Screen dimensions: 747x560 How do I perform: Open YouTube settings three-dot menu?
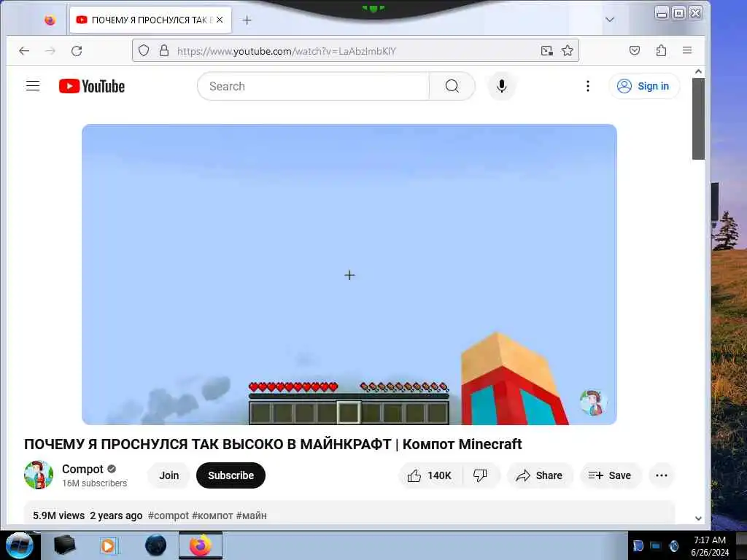coord(588,86)
